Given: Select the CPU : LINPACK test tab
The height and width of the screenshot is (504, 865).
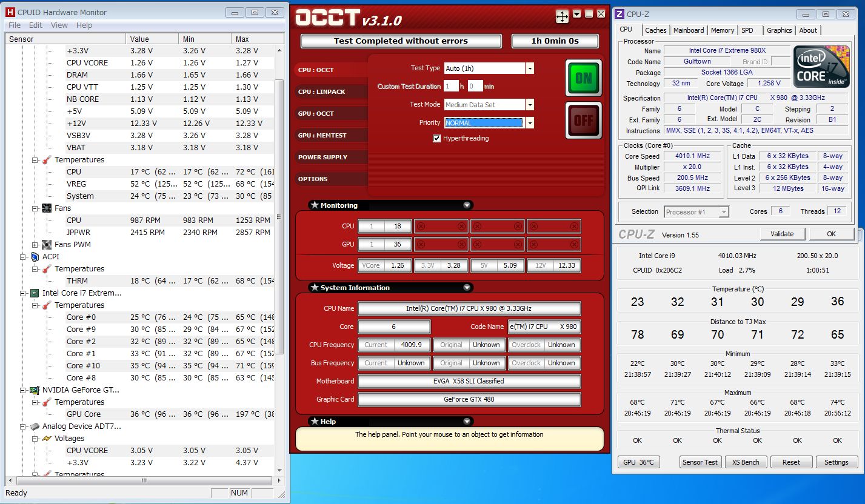Looking at the screenshot, I should pos(331,92).
